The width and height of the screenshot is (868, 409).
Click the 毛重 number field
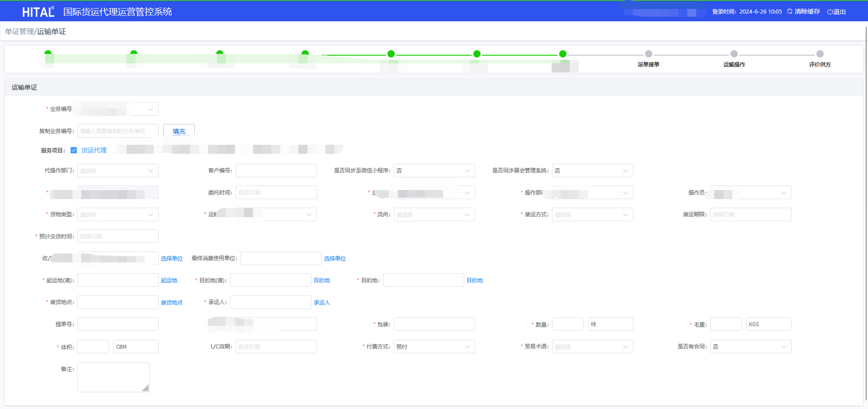point(726,324)
